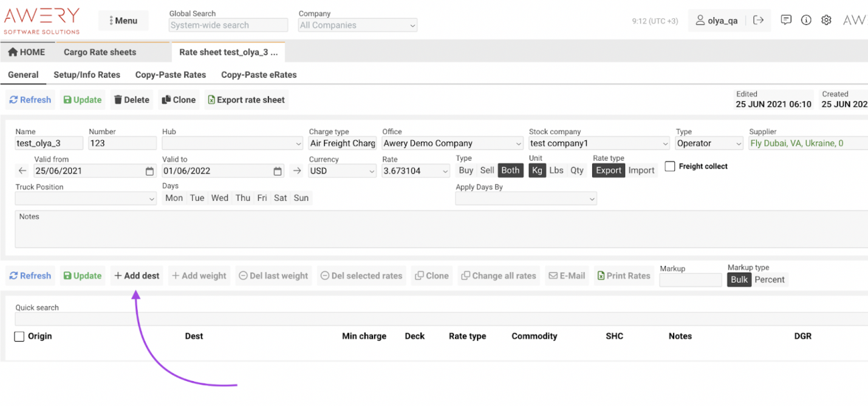The image size is (868, 406).
Task: Click right arrow after Valid to date
Action: [297, 171]
